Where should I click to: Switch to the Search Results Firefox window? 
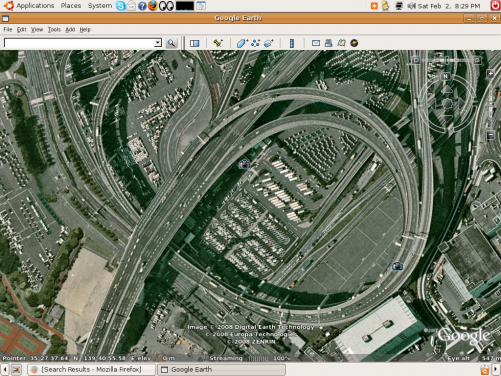pyautogui.click(x=91, y=369)
